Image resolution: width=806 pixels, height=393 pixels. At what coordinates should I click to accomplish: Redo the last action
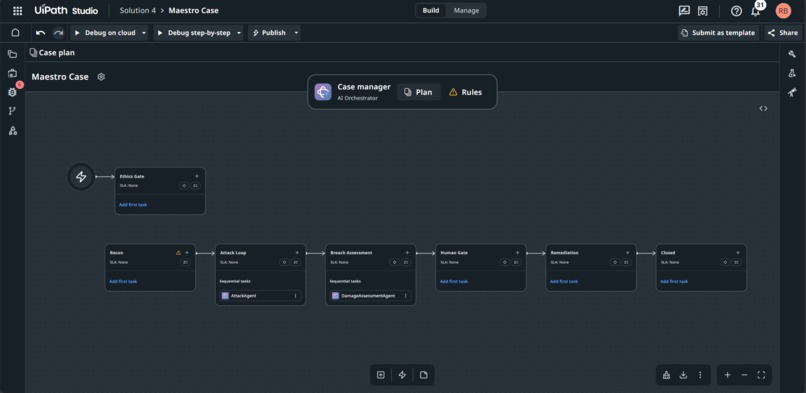pyautogui.click(x=59, y=33)
